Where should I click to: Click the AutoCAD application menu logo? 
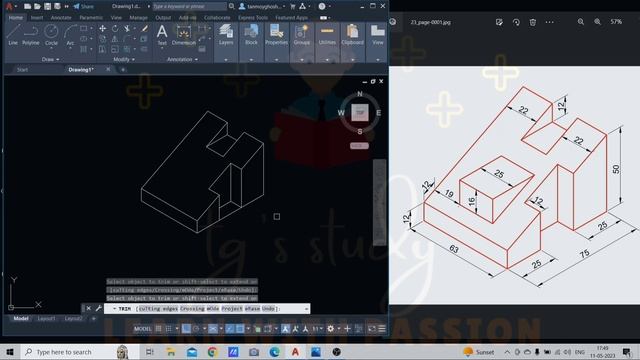(9, 6)
